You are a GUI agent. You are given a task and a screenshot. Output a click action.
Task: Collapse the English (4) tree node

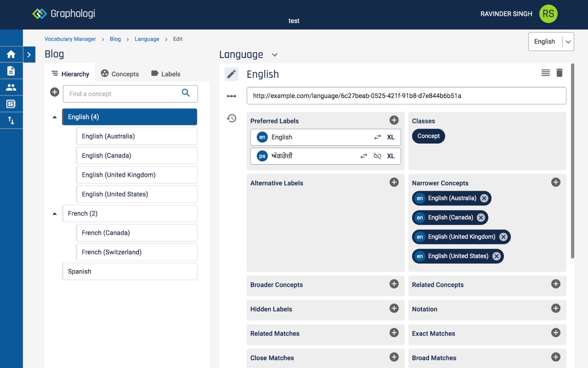(x=55, y=117)
